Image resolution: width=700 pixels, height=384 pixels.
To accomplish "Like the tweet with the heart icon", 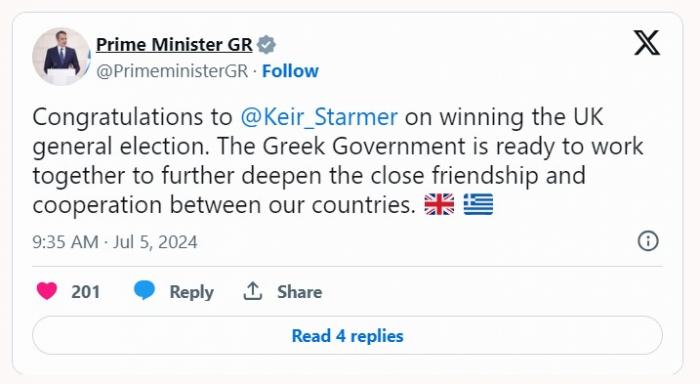I will (47, 291).
